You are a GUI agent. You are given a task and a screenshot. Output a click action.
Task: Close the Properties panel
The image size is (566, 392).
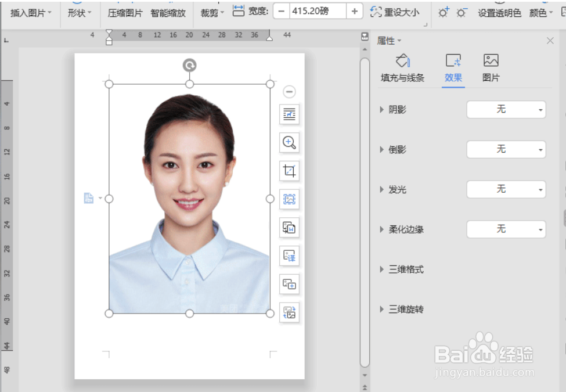pyautogui.click(x=550, y=41)
